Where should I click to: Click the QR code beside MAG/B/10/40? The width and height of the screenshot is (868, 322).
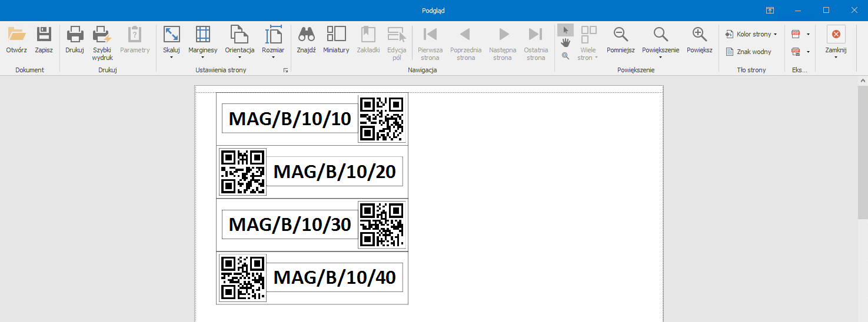pyautogui.click(x=242, y=277)
